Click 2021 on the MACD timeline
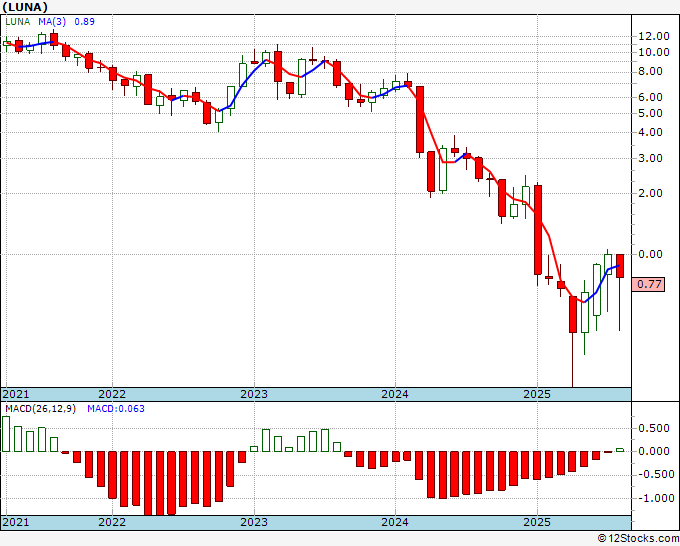 click(x=16, y=522)
